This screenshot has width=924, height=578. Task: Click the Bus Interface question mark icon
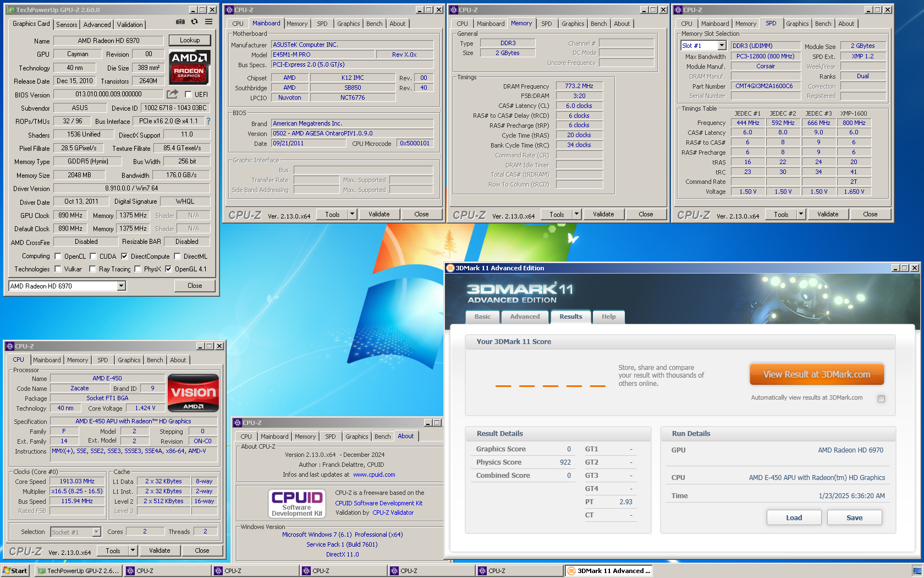208,121
